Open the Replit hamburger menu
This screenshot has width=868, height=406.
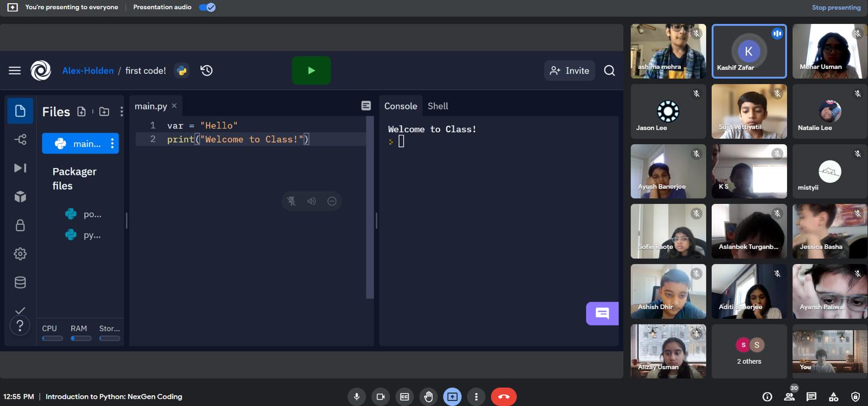[x=15, y=70]
